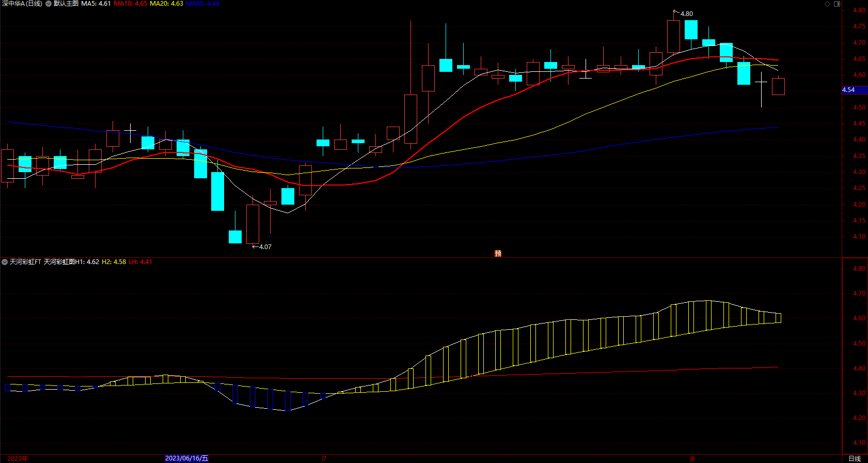
Task: Click the 4.80 high price annotation
Action: point(687,14)
